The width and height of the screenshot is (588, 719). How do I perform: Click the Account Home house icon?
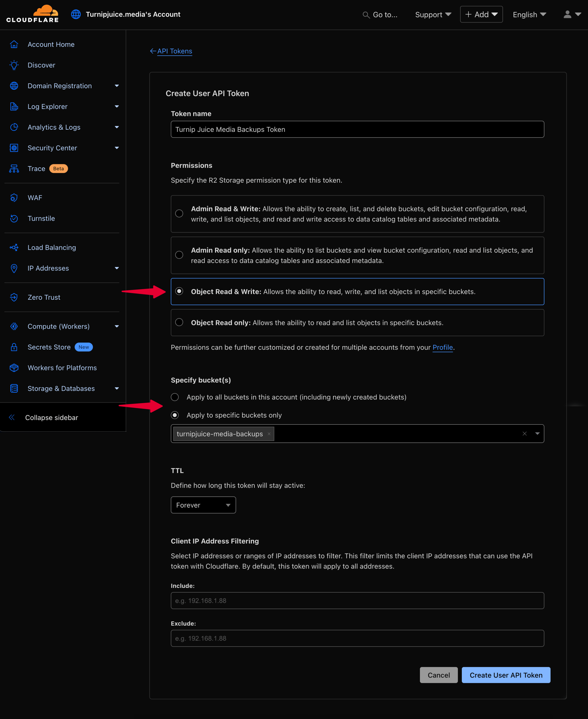click(14, 44)
